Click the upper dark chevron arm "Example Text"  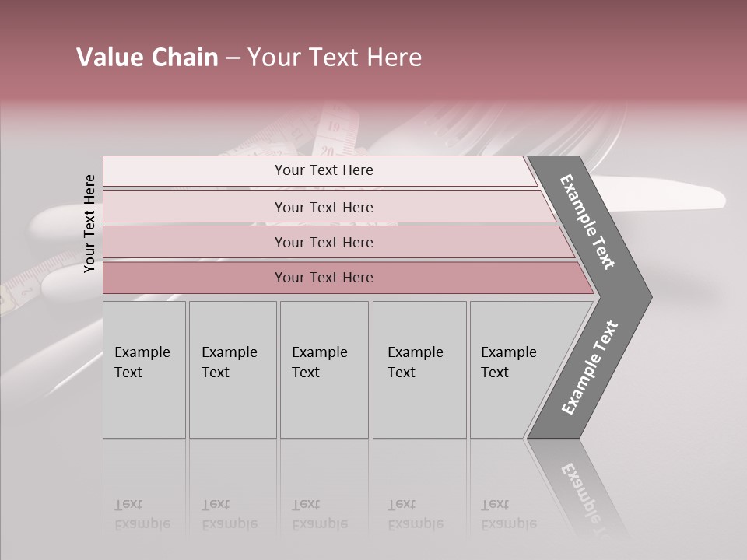pos(588,222)
